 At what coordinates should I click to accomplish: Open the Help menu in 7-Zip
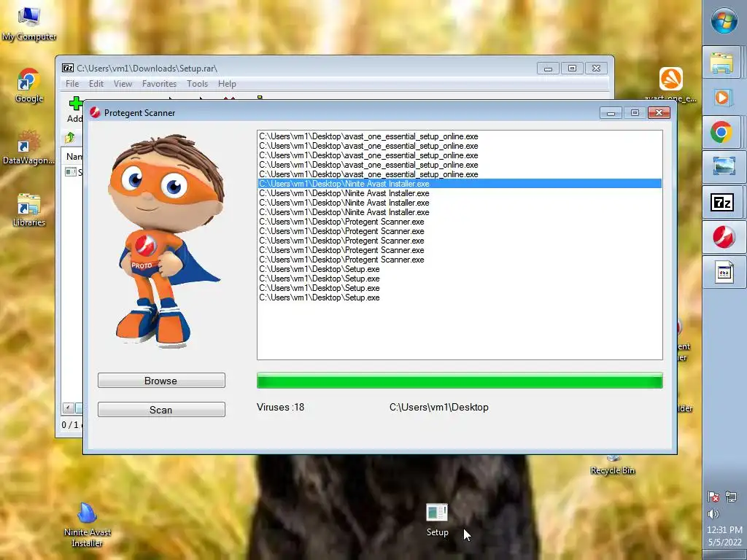(x=227, y=84)
